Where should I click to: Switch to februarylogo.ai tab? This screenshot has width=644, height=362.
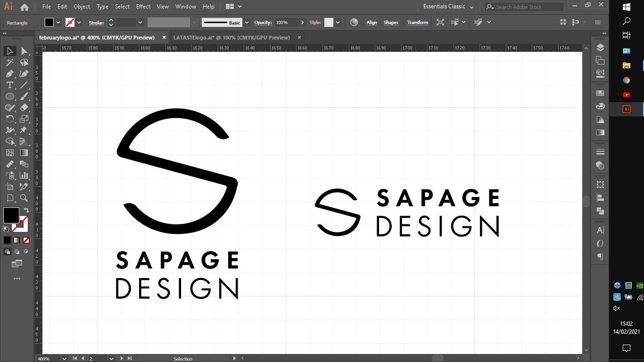pyautogui.click(x=97, y=37)
